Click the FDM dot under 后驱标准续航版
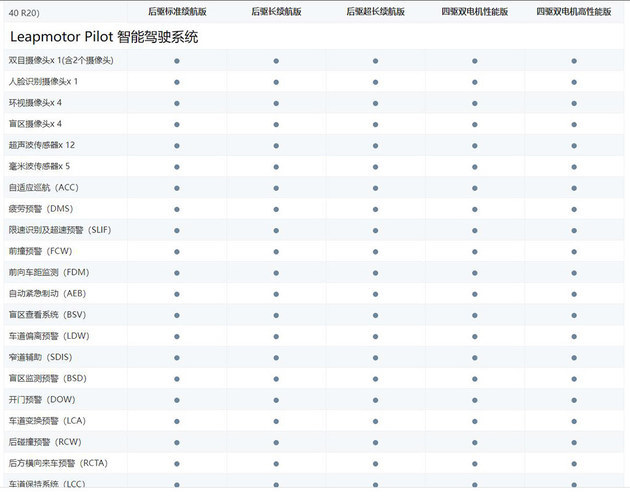 coord(177,273)
